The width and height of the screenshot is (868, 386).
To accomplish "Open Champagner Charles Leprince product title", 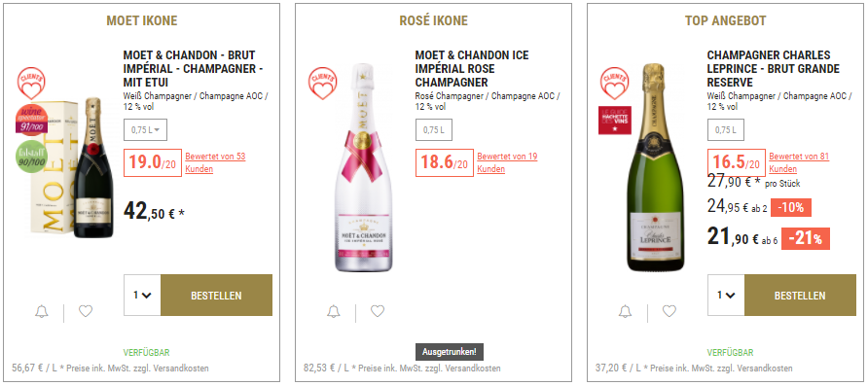I will tap(774, 69).
